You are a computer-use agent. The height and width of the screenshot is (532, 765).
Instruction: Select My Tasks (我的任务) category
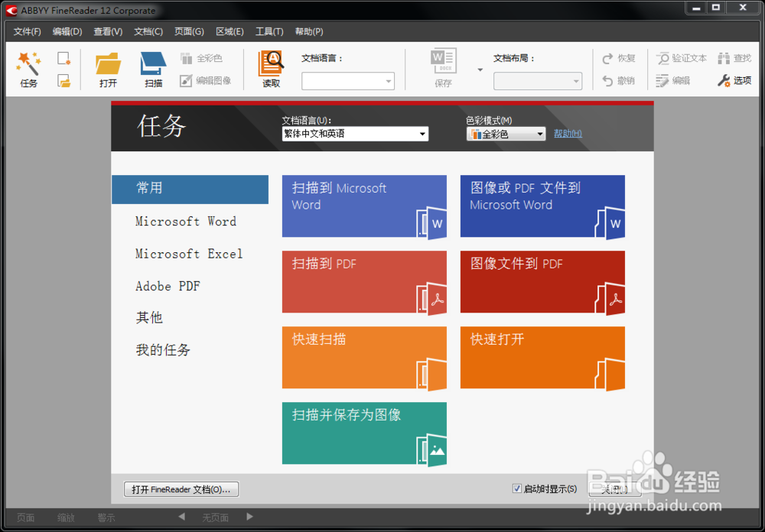[163, 350]
